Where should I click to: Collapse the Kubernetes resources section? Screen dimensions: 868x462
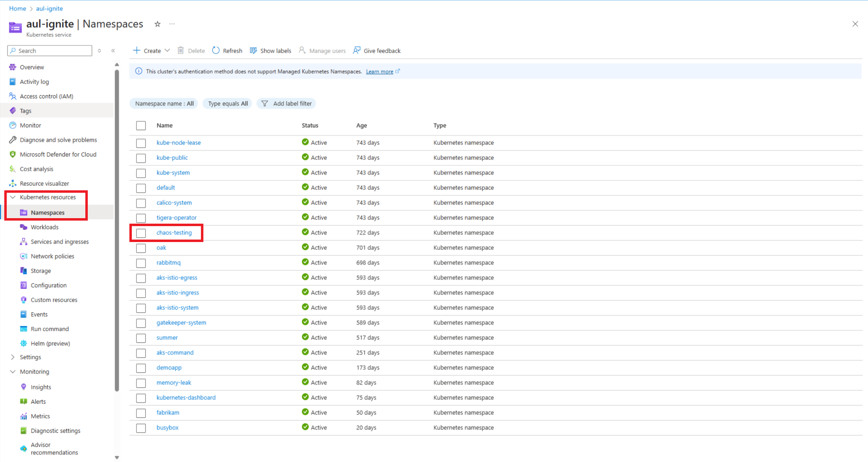pyautogui.click(x=13, y=197)
